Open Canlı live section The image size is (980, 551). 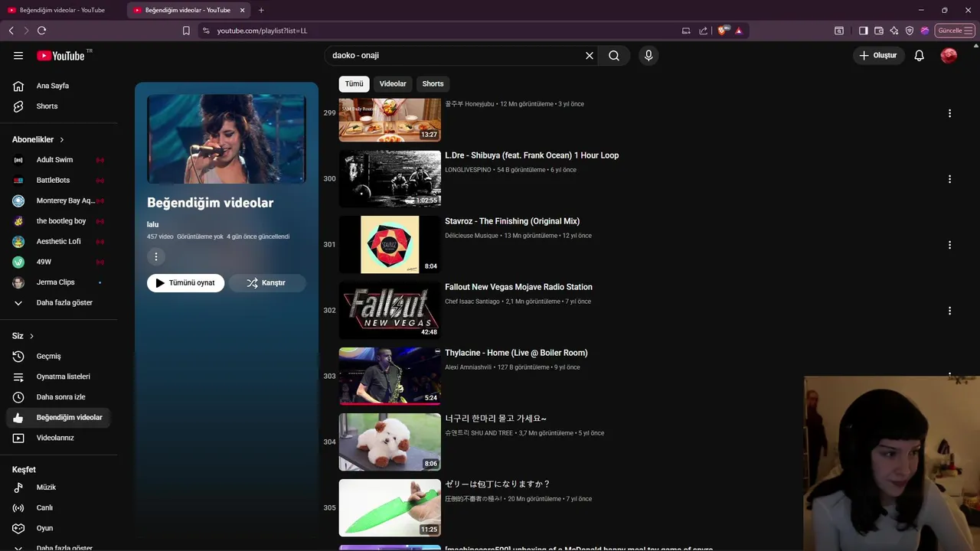click(60, 507)
